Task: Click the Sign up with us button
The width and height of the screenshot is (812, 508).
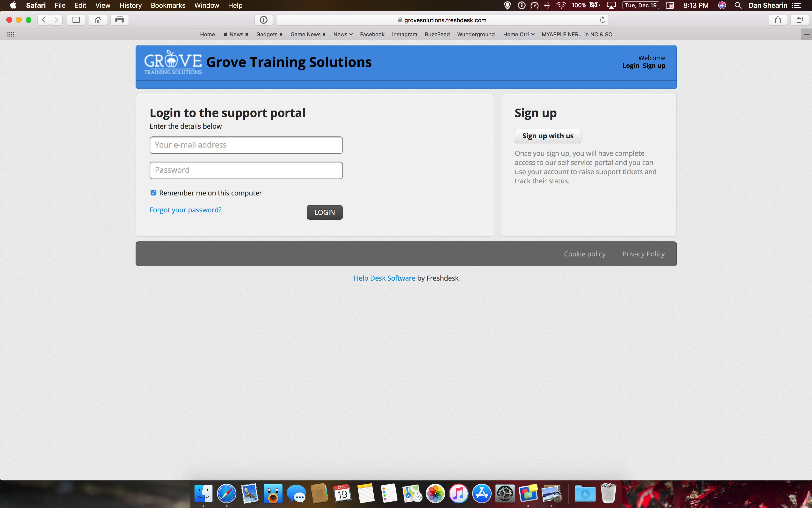Action: pyautogui.click(x=548, y=136)
